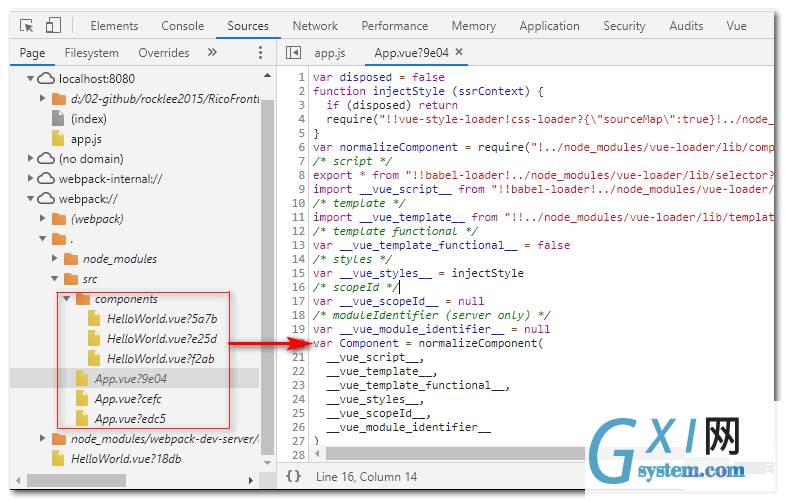Go to the Application tab
The height and width of the screenshot is (501, 785).
click(x=549, y=26)
